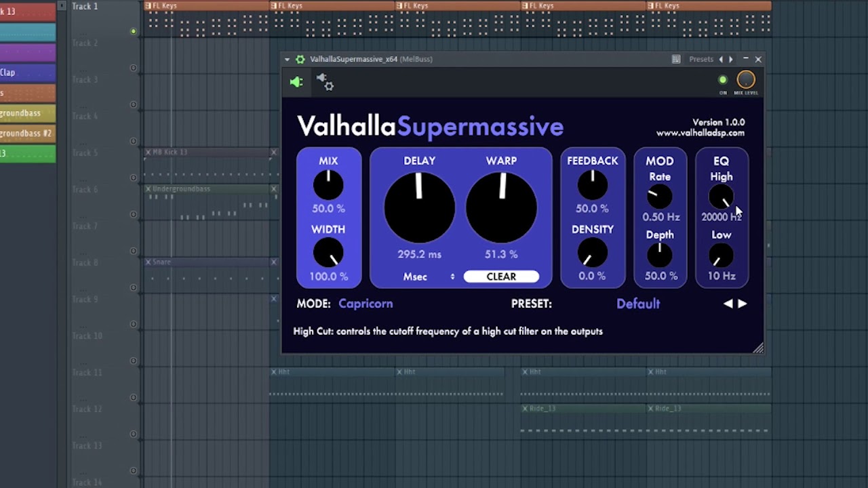Select next Valhalla preset with right arrow
This screenshot has width=868, height=488.
(x=743, y=304)
